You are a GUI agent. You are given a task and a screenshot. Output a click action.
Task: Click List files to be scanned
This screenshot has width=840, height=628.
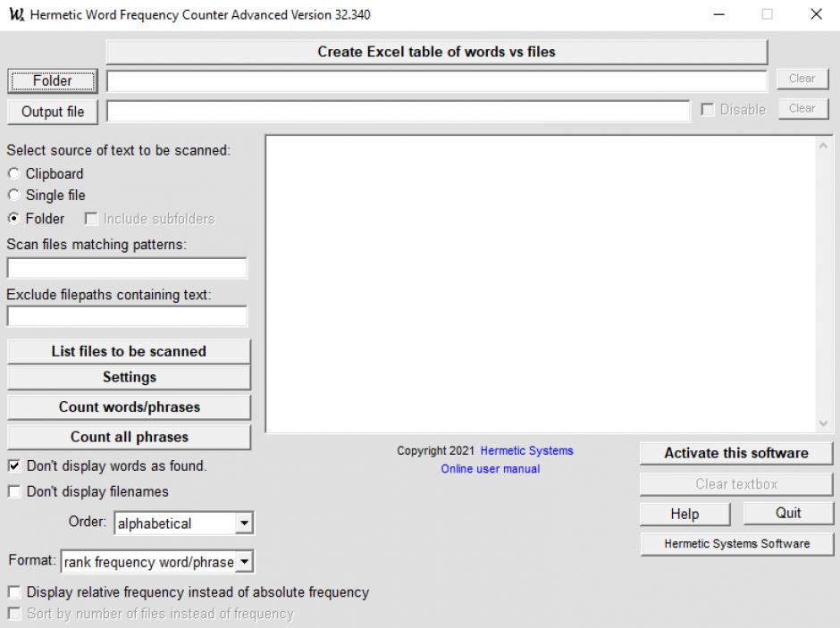(x=129, y=351)
